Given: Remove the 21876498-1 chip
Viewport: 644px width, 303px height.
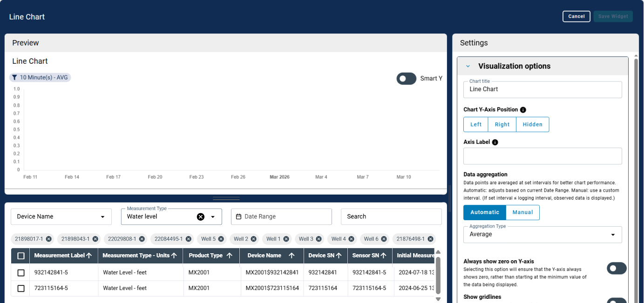Looking at the screenshot, I should point(431,239).
